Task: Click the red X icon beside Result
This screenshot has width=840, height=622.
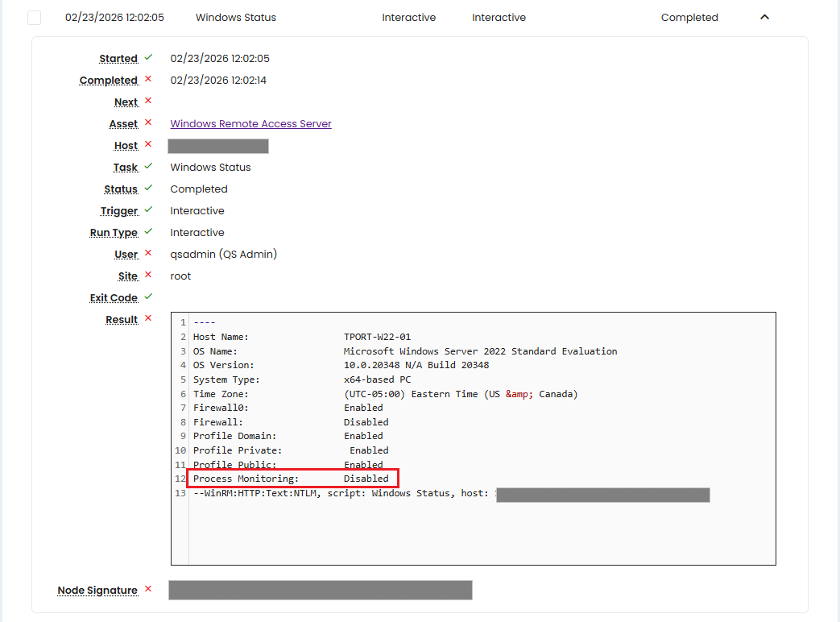Action: point(147,319)
